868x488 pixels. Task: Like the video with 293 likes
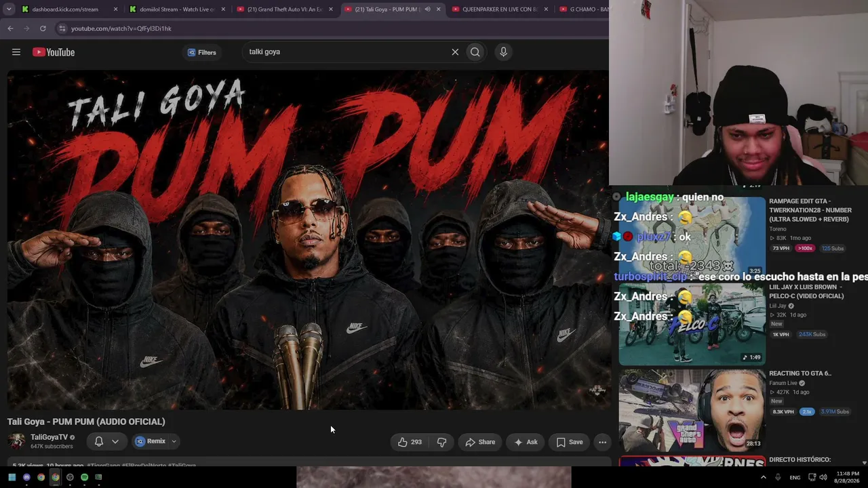click(x=410, y=442)
